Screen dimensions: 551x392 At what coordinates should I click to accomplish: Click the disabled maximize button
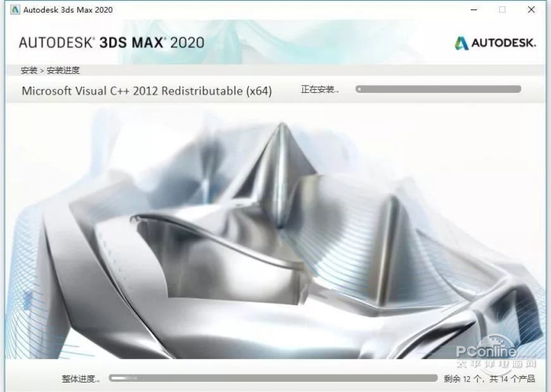coord(502,9)
